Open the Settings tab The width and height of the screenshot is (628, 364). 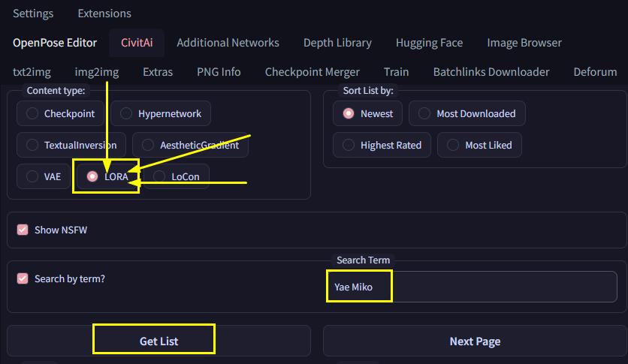tap(33, 14)
